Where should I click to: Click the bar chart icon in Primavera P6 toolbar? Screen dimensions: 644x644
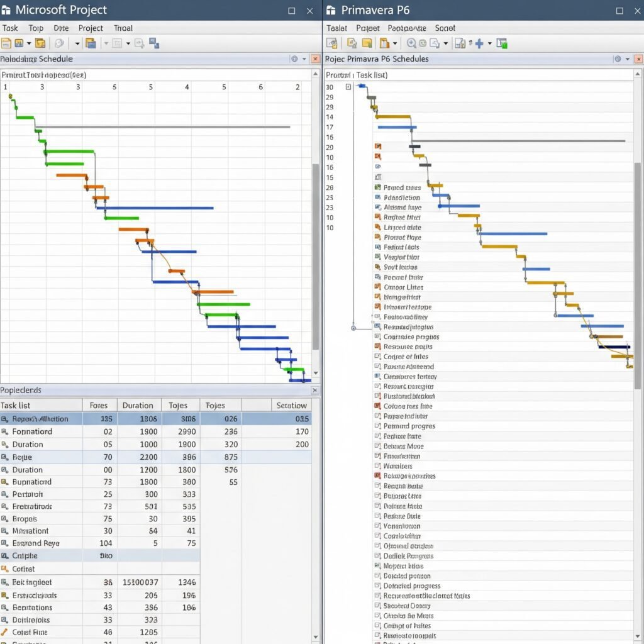pos(460,43)
